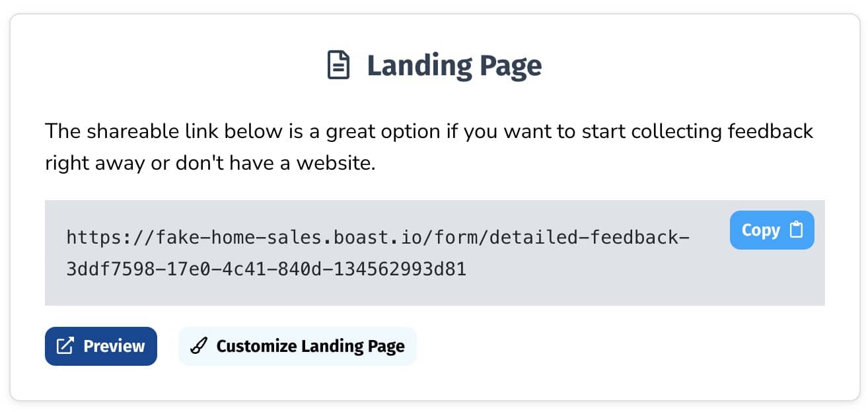Screen dimensions: 868x412
Task: Copy the shareable landing page link
Action: coord(772,230)
